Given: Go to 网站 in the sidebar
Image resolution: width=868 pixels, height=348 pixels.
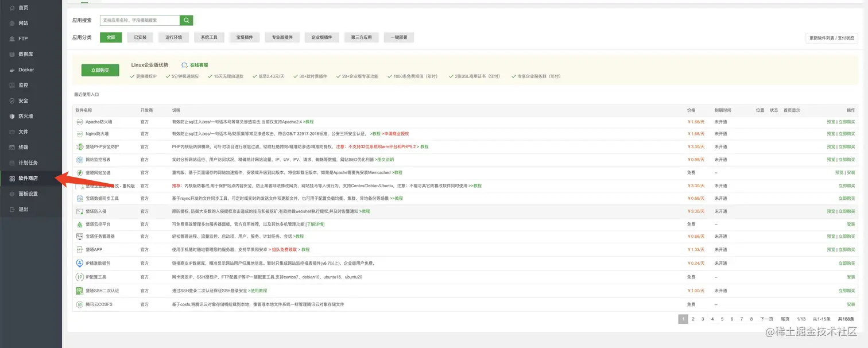Looking at the screenshot, I should tap(30, 23).
